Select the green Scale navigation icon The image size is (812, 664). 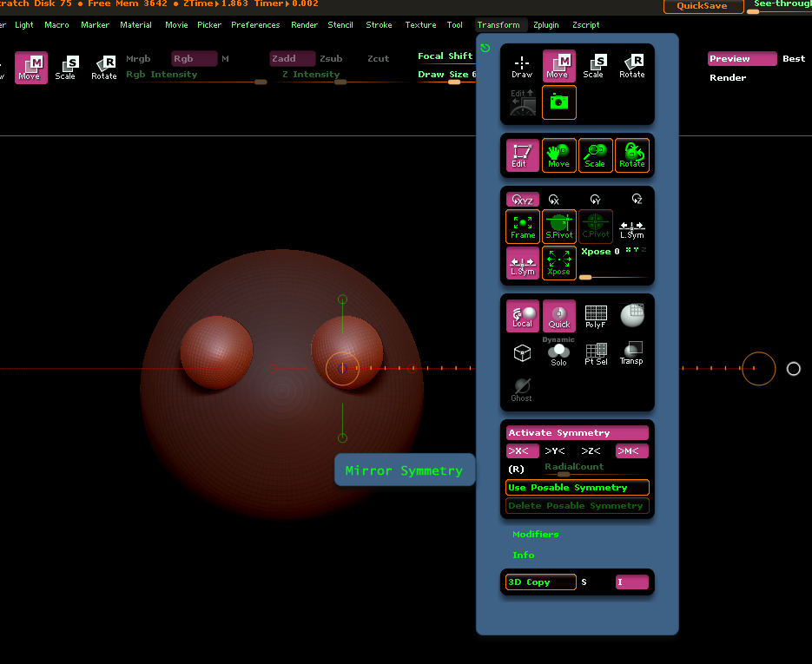tap(595, 155)
